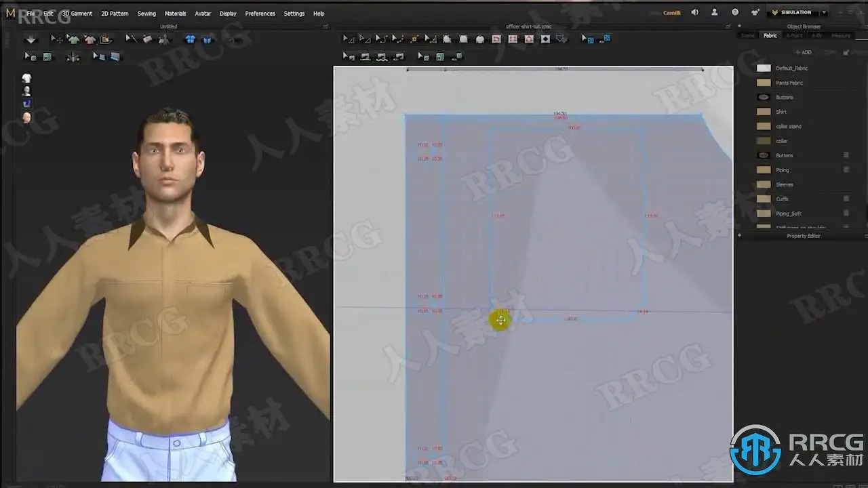Click the blue shirt front view icon
The height and width of the screenshot is (488, 868).
click(x=191, y=39)
